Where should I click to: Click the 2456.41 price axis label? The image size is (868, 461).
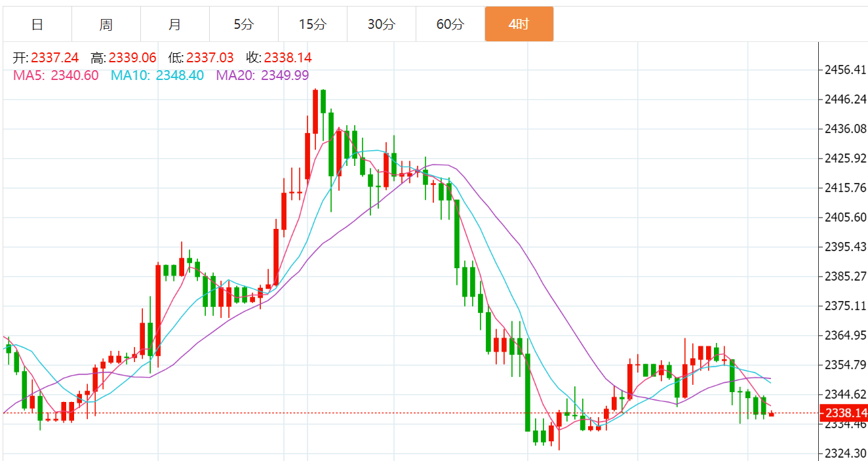[x=846, y=70]
